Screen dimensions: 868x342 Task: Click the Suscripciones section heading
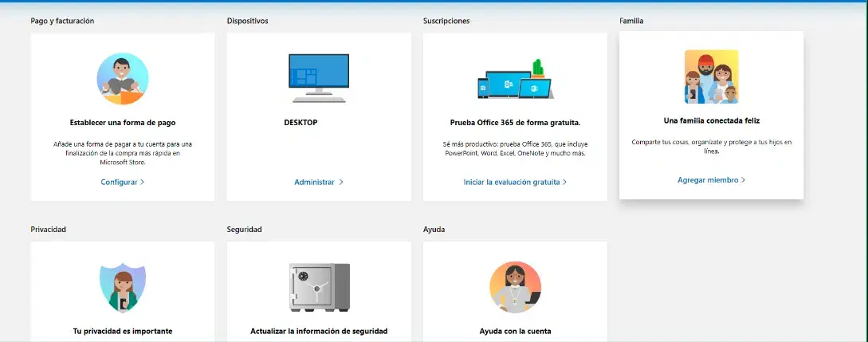446,21
